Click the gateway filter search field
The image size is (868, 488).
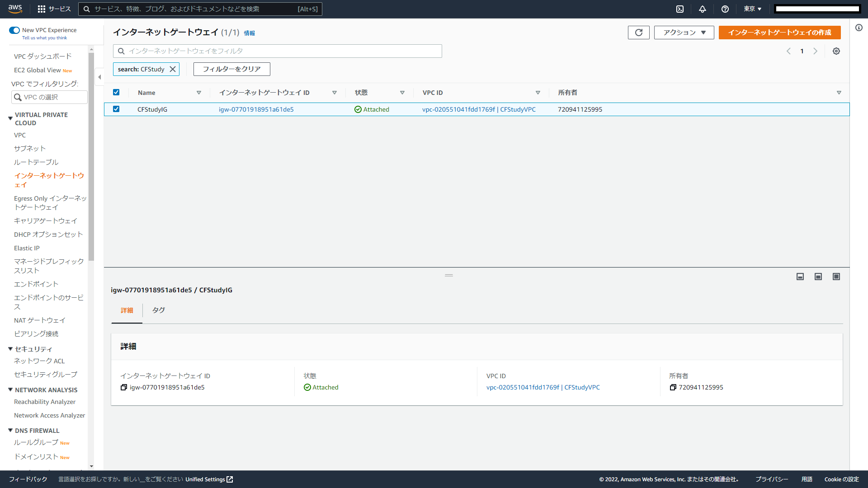click(277, 51)
